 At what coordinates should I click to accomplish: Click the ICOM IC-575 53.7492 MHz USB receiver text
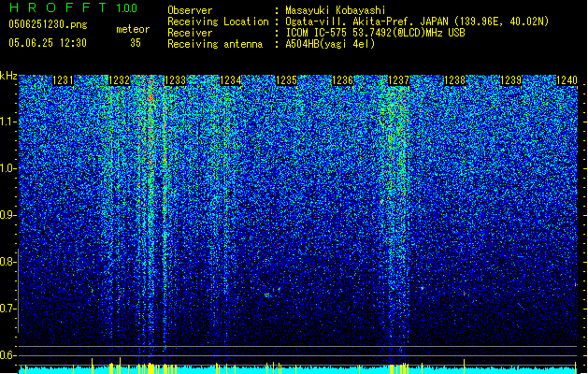(x=376, y=33)
